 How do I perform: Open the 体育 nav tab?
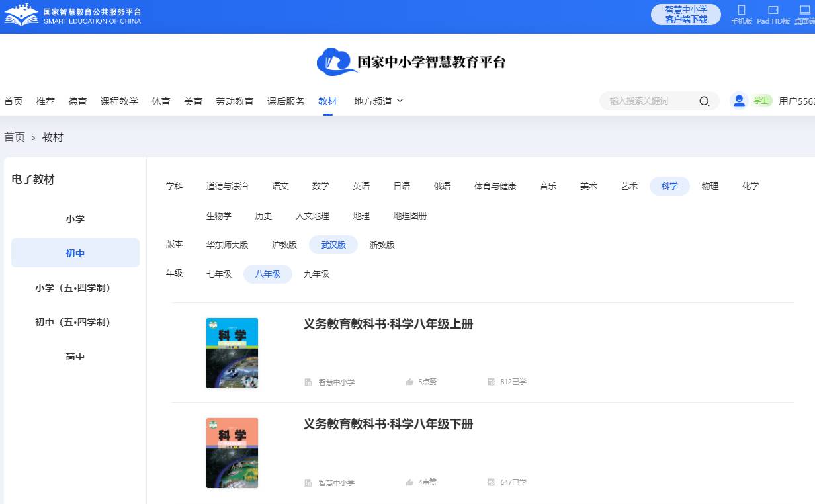click(x=161, y=101)
